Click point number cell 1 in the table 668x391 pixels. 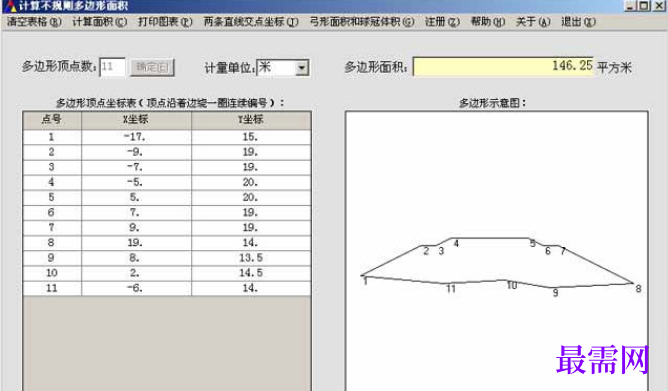[52, 137]
